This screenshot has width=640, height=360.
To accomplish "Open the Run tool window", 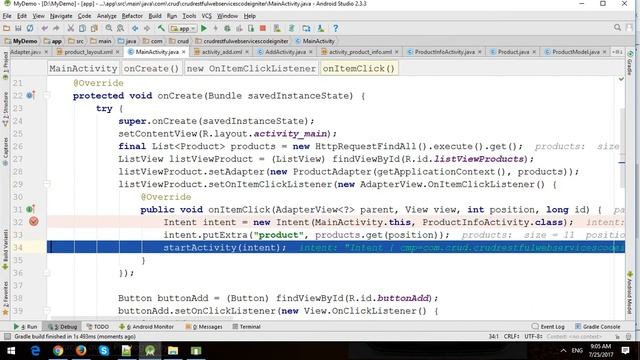I will [25, 327].
